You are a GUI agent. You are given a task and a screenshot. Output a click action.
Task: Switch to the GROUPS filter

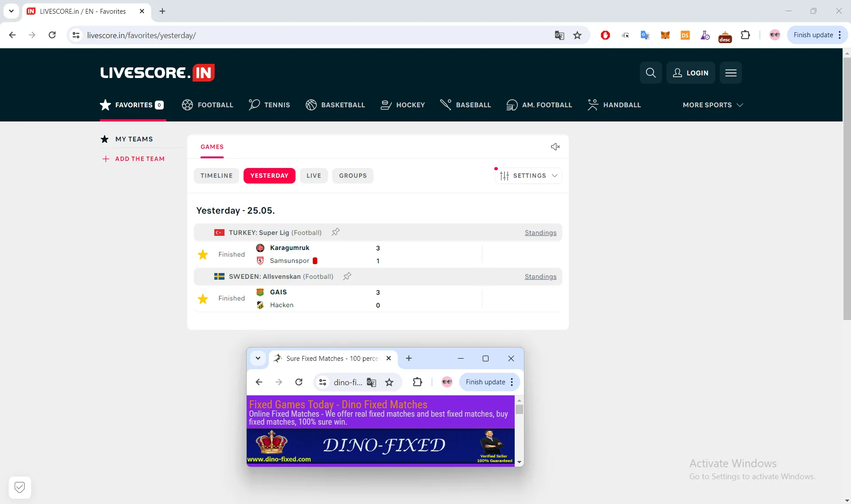353,176
